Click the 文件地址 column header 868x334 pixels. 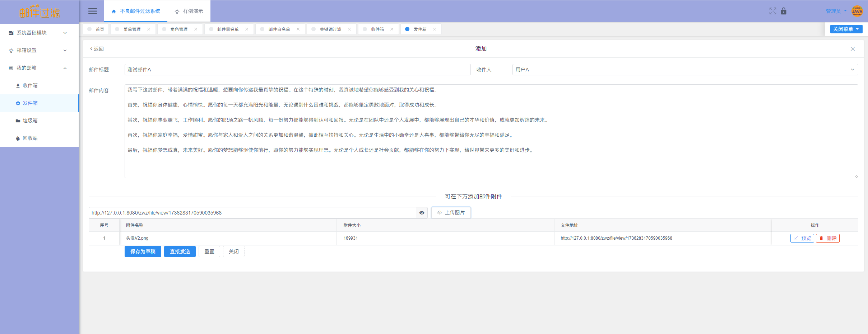pos(663,225)
